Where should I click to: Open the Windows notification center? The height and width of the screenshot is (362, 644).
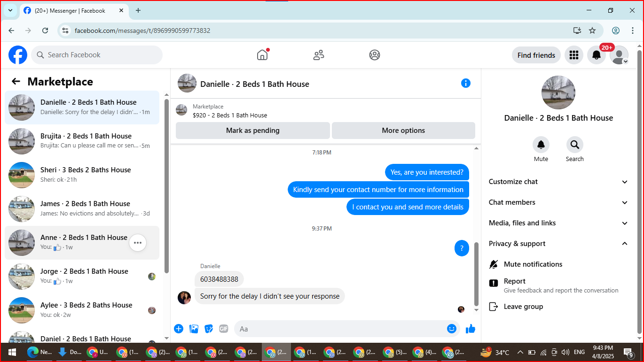pos(628,352)
